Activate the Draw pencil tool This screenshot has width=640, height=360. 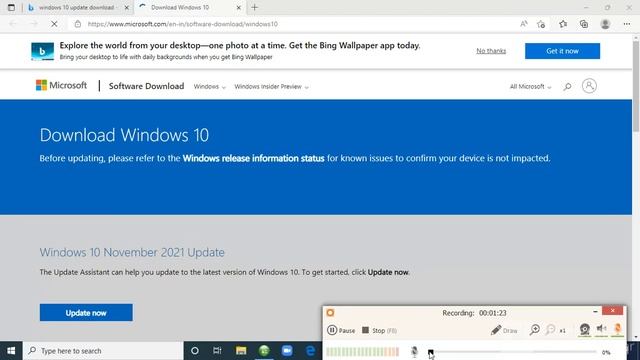(504, 330)
